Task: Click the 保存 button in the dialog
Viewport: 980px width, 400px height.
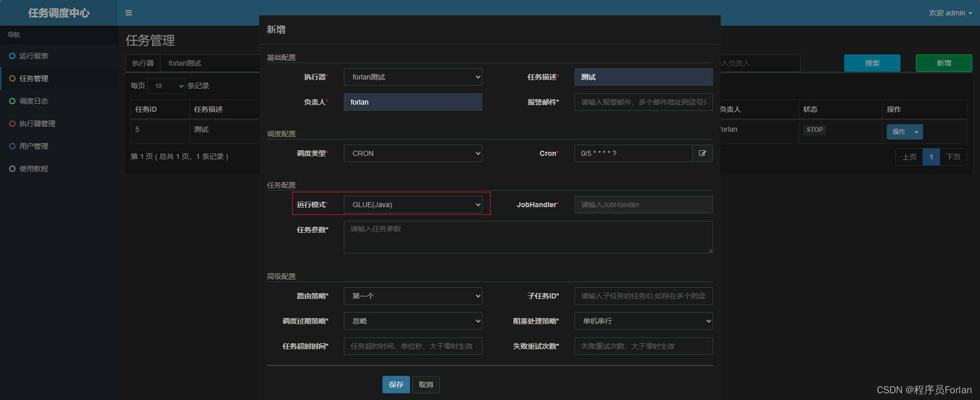Action: point(396,385)
